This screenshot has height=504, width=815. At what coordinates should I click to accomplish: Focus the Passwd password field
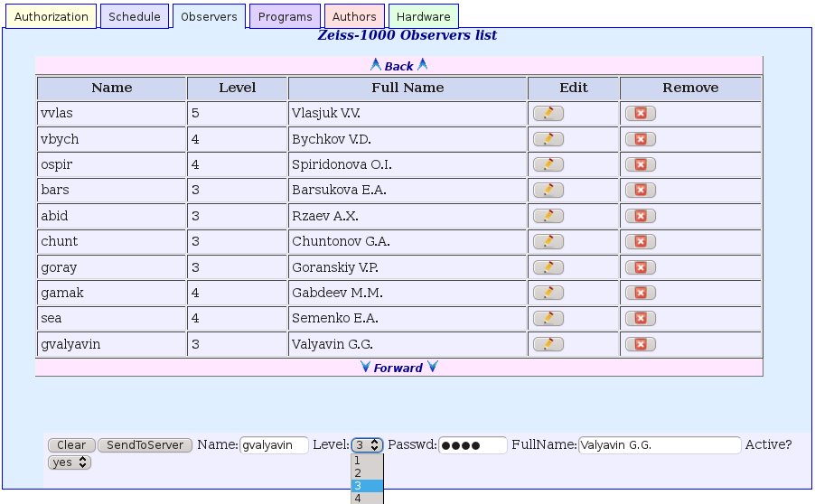[x=473, y=445]
